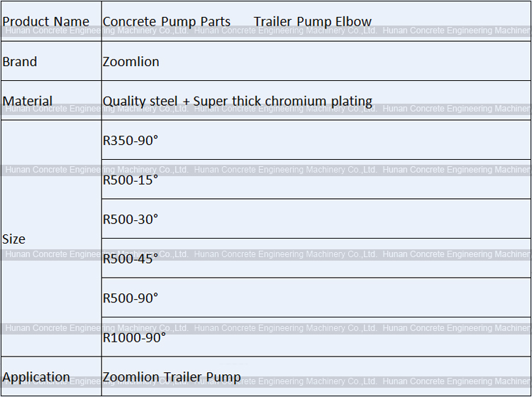Screen dimensions: 532x397
Task: Select 'Super thick chromium plating' text
Action: (x=282, y=101)
